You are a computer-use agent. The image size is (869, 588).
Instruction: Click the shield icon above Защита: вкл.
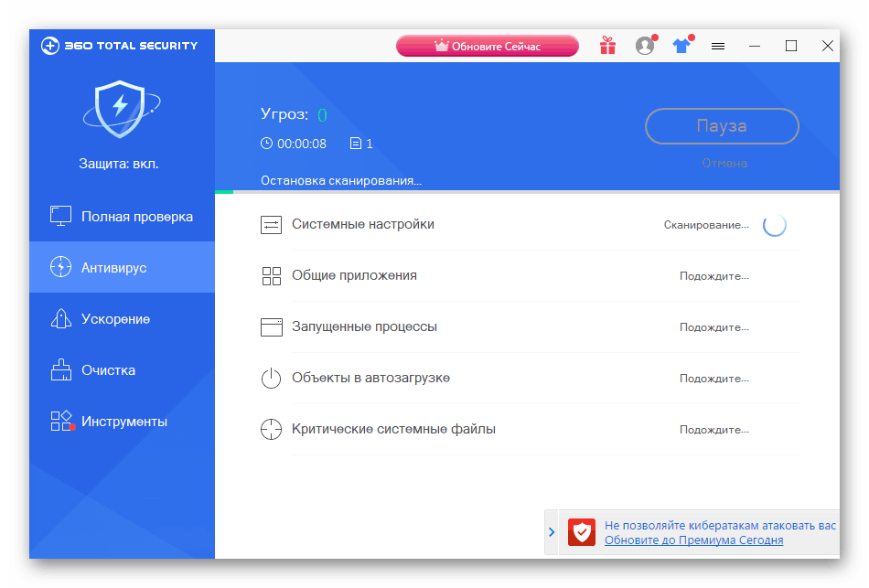122,111
